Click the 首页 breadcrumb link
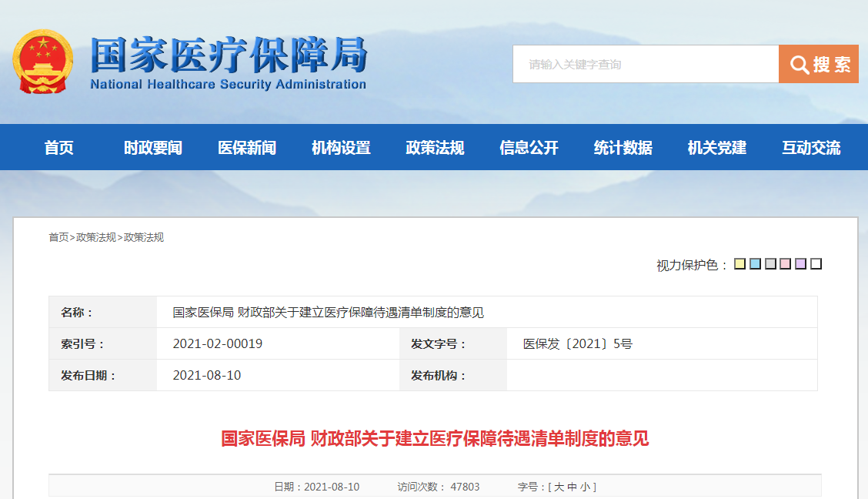The image size is (868, 499). [58, 237]
